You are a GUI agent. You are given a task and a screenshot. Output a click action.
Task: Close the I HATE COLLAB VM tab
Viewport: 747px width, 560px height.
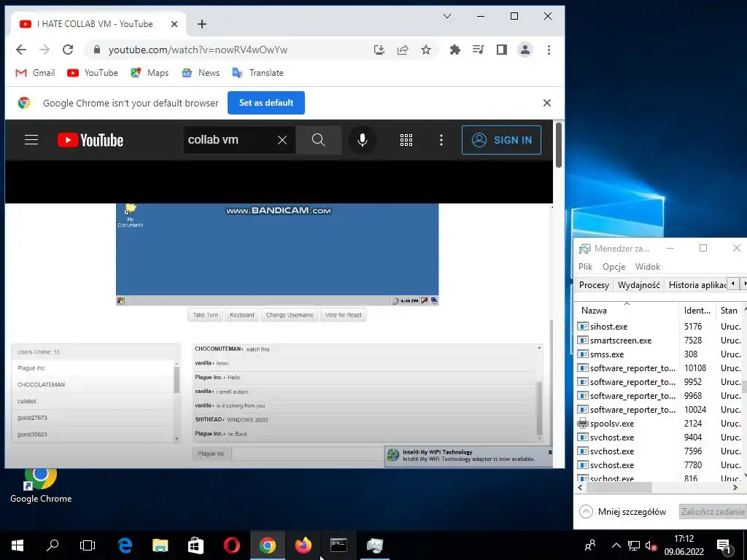point(174,24)
